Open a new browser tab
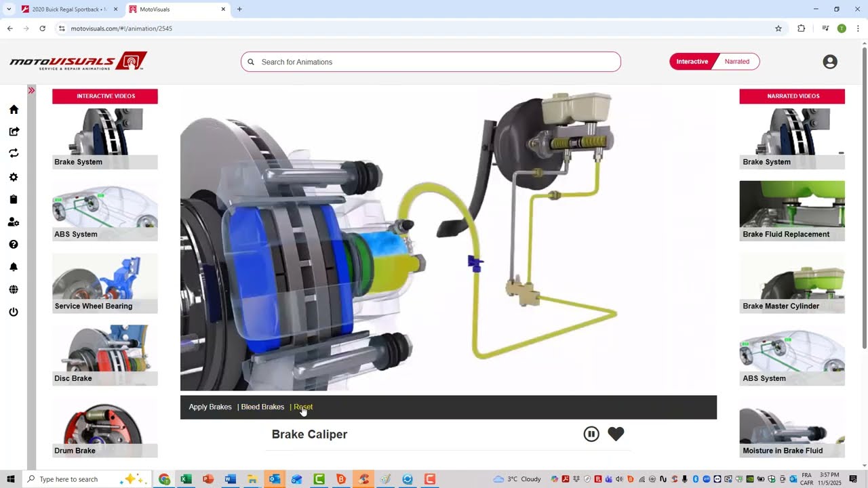The height and width of the screenshot is (488, 868). [239, 9]
